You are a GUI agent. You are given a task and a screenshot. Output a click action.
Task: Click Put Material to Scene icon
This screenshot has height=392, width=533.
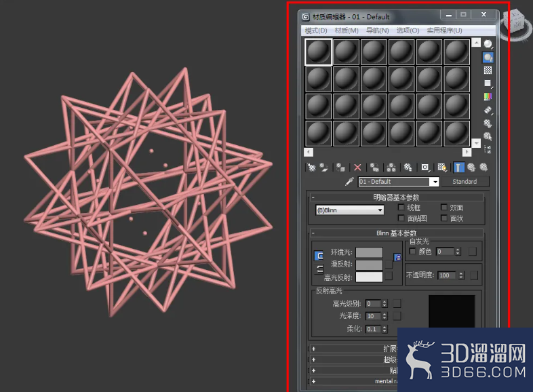click(x=324, y=168)
